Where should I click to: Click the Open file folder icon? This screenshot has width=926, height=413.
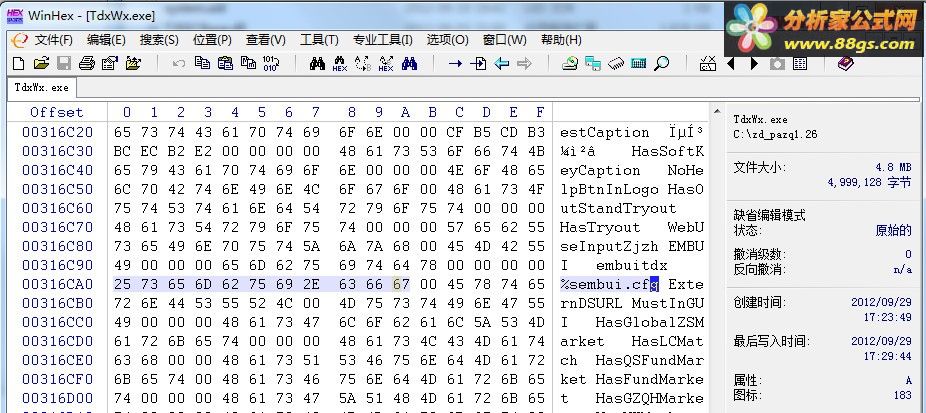(x=41, y=63)
